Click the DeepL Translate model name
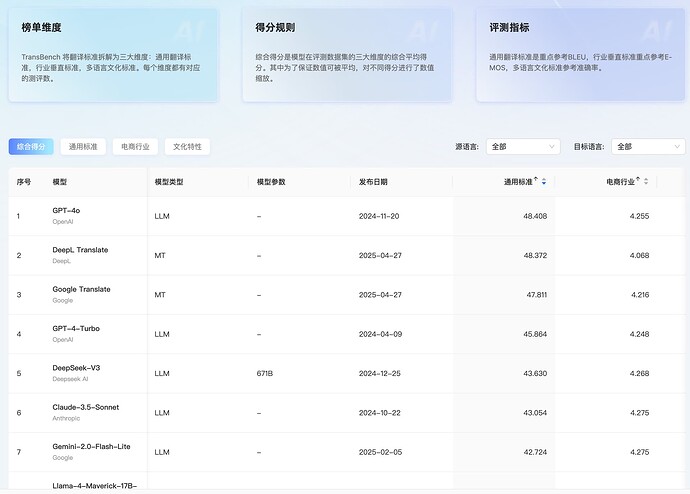Image resolution: width=690 pixels, height=494 pixels. click(x=80, y=250)
